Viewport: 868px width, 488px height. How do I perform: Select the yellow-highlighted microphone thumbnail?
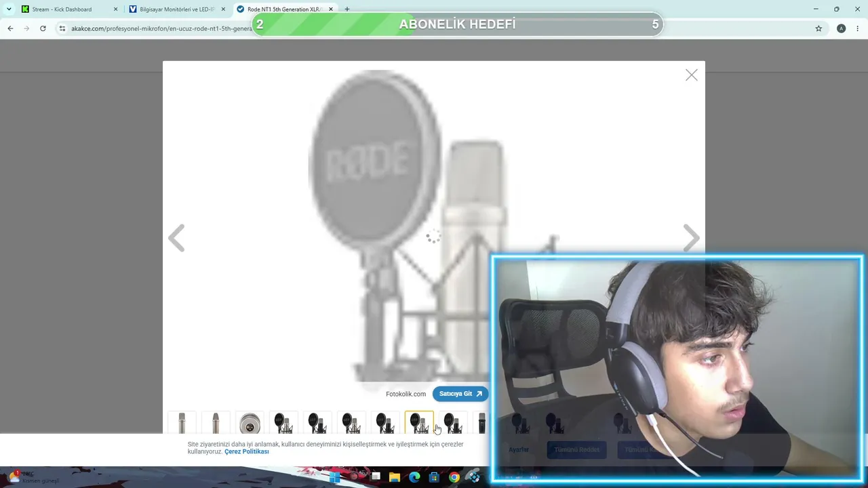coord(419,423)
